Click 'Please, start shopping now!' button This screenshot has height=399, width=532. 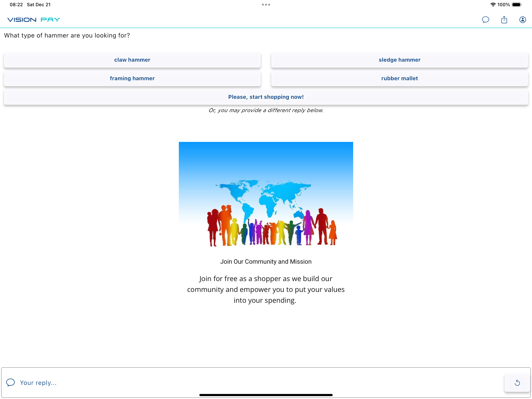click(x=266, y=97)
